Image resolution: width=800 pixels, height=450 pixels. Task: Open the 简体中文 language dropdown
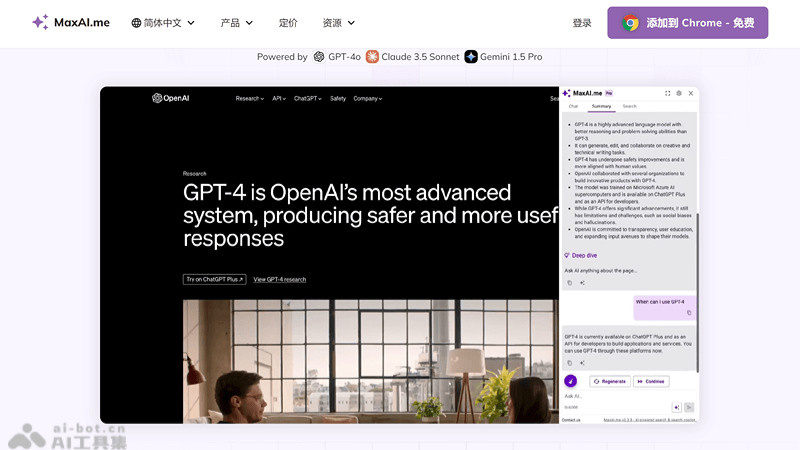click(163, 22)
